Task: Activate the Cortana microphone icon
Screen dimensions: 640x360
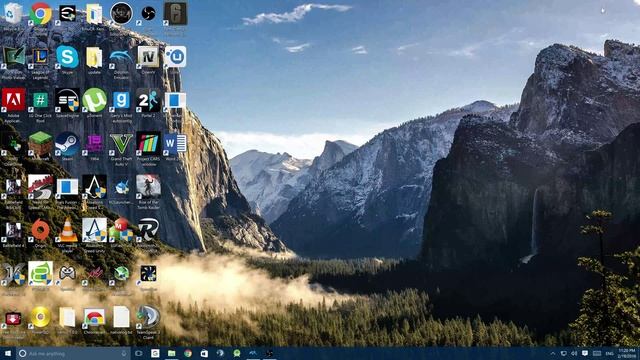Action: click(x=124, y=353)
